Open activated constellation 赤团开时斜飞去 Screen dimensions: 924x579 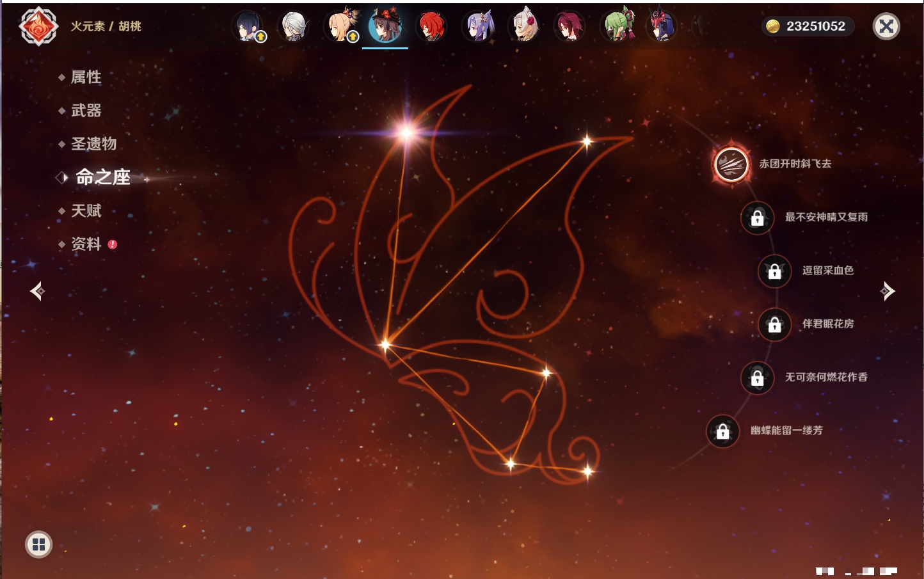tap(731, 164)
